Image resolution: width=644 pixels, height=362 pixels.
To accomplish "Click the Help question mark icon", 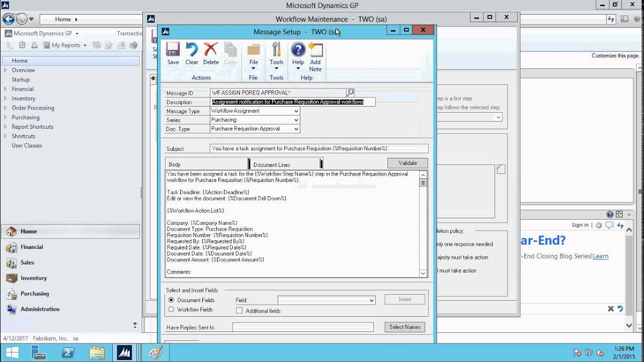I will 298,50.
